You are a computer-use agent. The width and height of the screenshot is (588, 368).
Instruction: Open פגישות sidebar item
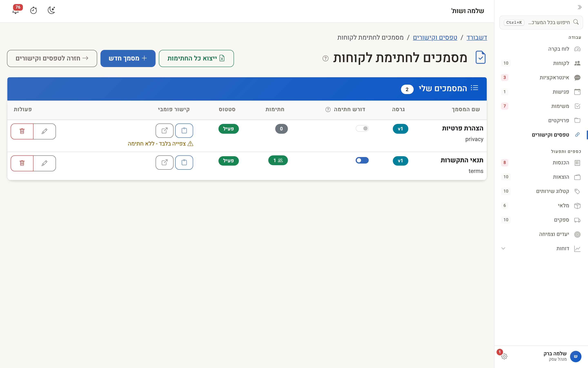[x=541, y=92]
